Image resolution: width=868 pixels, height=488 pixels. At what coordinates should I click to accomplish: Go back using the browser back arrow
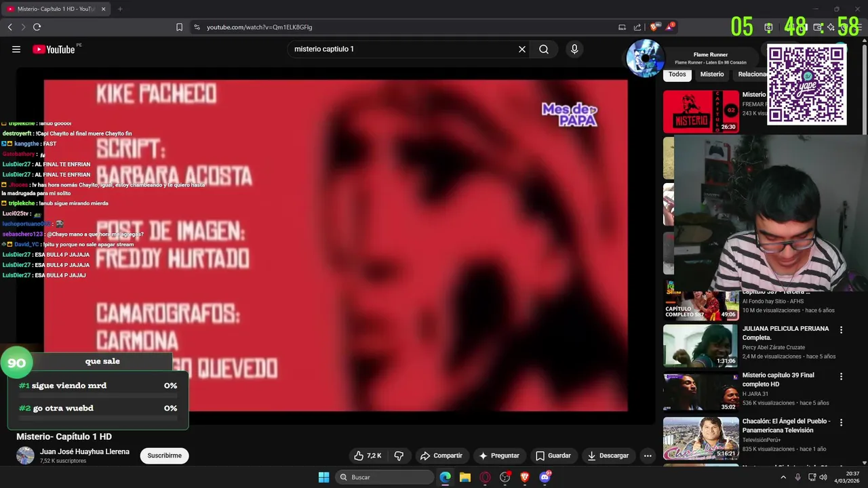[9, 27]
